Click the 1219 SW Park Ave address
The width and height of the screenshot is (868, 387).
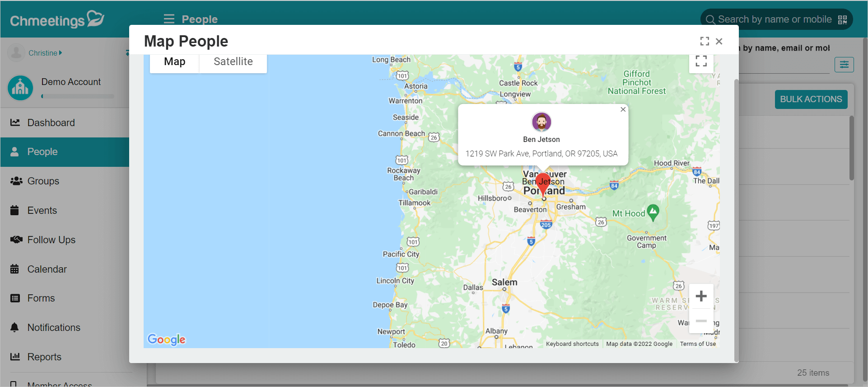click(x=541, y=154)
